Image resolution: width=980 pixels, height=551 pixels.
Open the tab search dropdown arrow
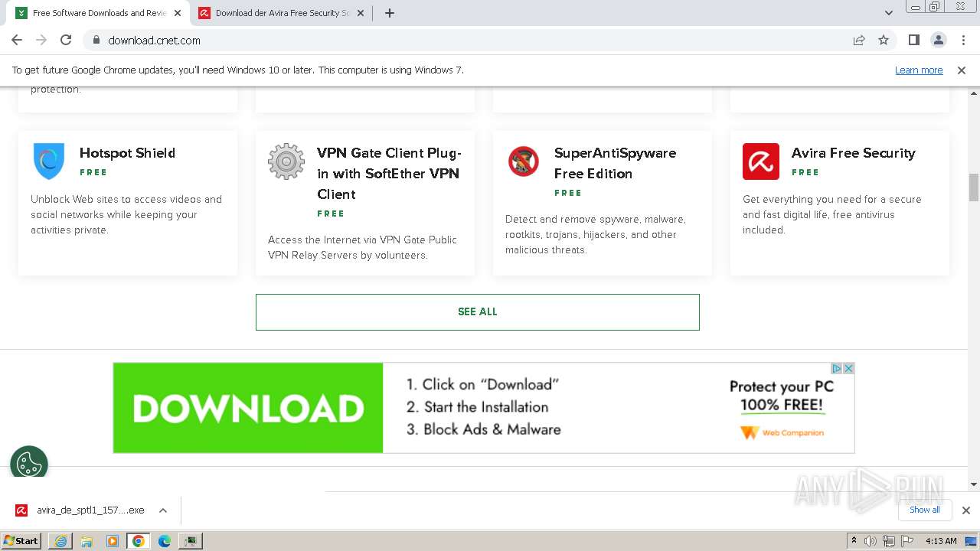(889, 13)
